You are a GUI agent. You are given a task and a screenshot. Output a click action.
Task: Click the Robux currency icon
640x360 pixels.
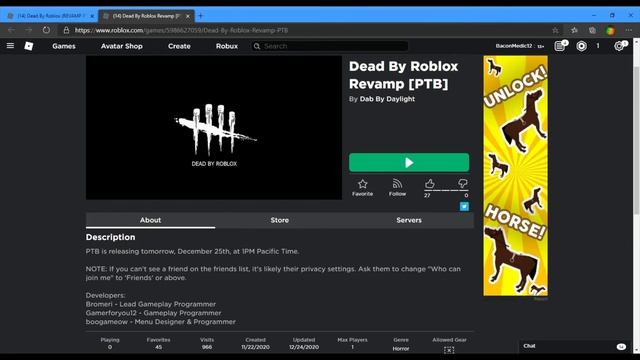[581, 46]
